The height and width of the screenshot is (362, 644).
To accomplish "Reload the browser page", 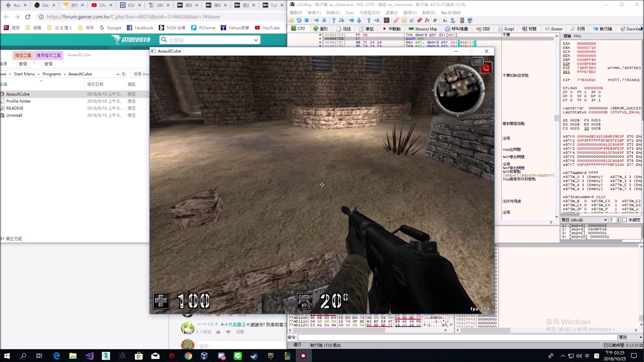I will click(27, 17).
